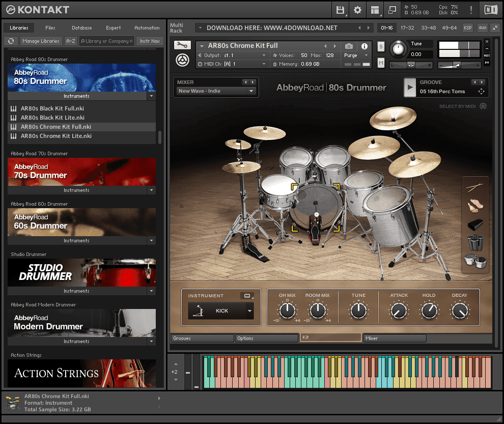Open instrument edit mode wrench icon

point(182,45)
